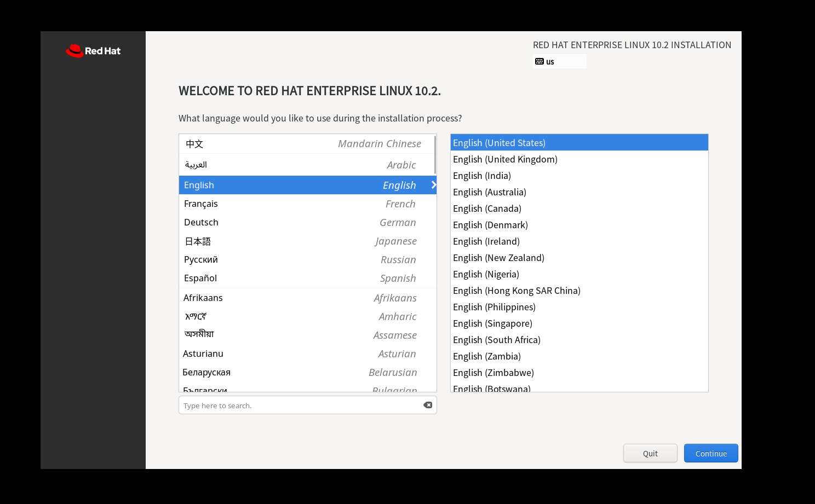The image size is (815, 504).
Task: Select Deutsch (German) language
Action: click(308, 222)
